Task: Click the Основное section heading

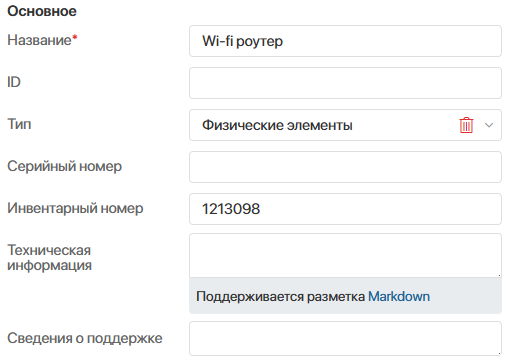Action: tap(42, 11)
